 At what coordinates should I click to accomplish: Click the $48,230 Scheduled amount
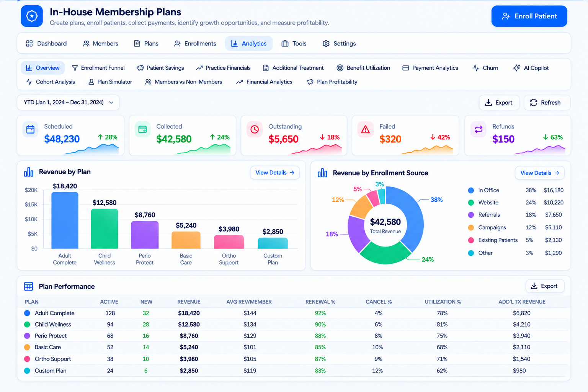(62, 139)
